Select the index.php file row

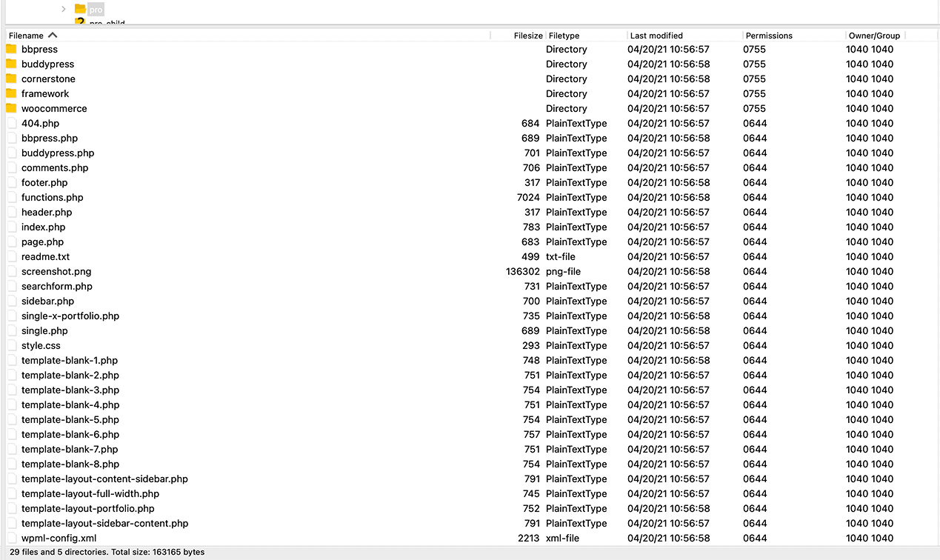(x=43, y=227)
